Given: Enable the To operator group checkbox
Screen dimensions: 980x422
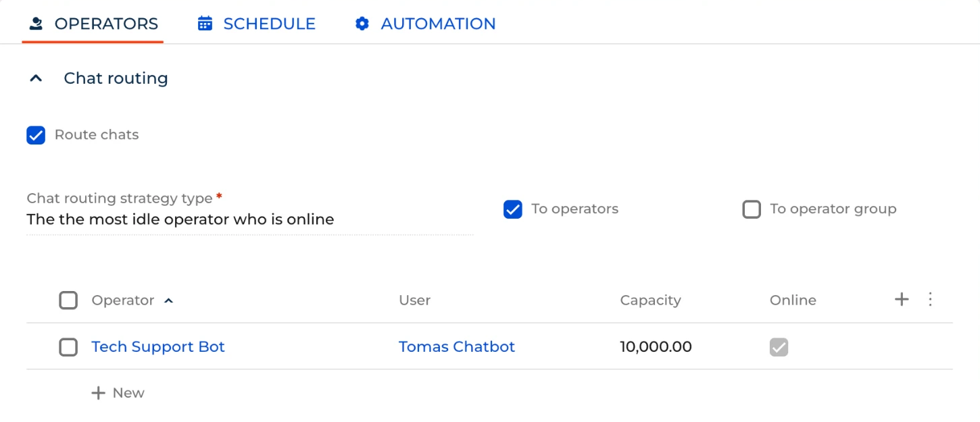Looking at the screenshot, I should pos(752,209).
